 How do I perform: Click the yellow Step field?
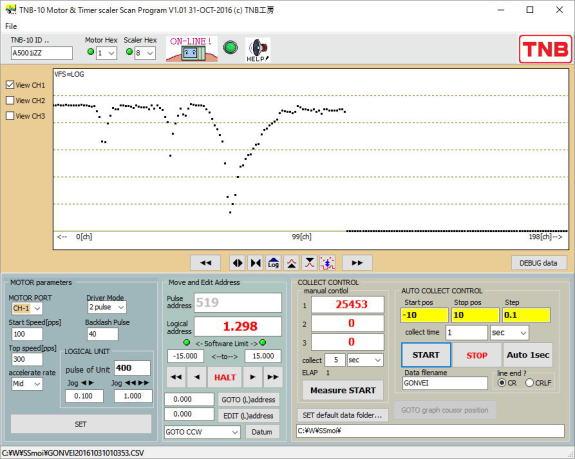(526, 315)
